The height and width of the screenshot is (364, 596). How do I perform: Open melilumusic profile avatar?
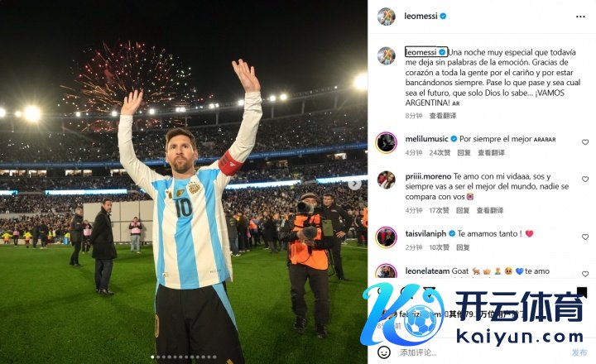pyautogui.click(x=387, y=142)
